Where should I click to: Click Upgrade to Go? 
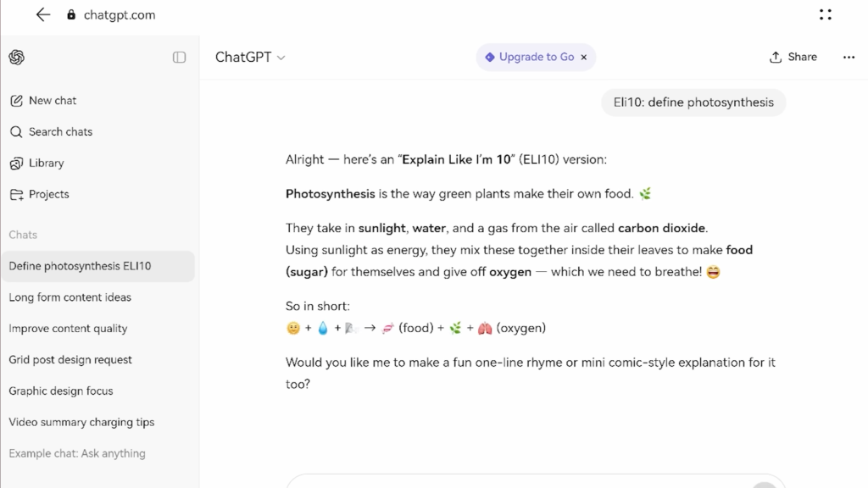point(534,57)
